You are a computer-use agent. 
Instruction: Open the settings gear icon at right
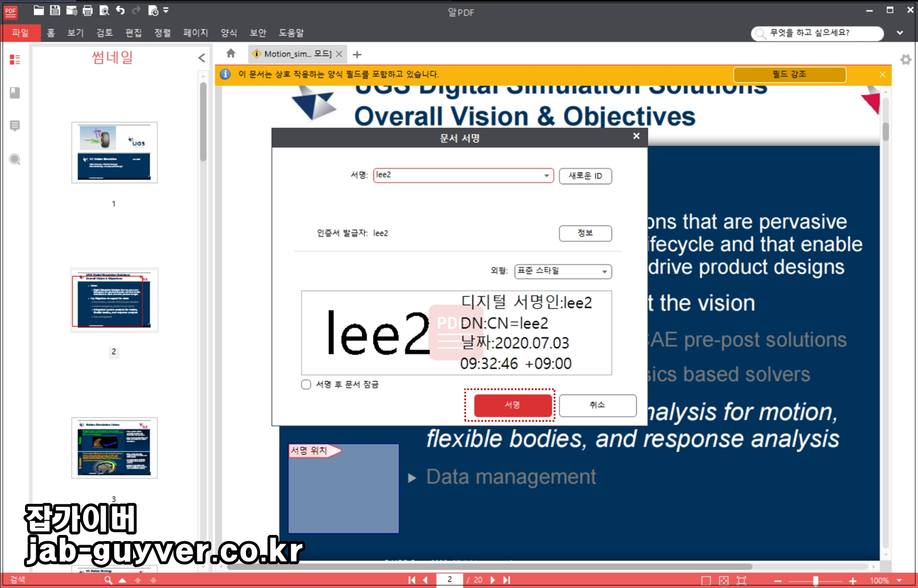point(906,60)
